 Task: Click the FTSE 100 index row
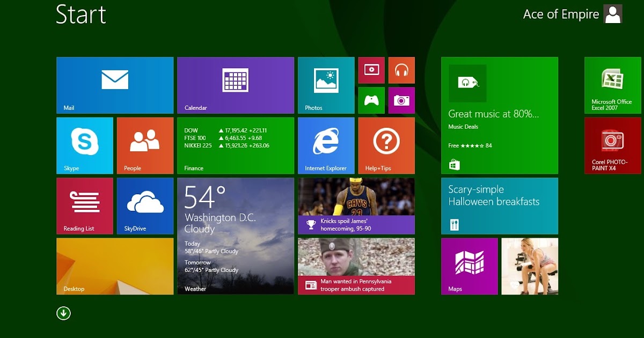tap(223, 138)
